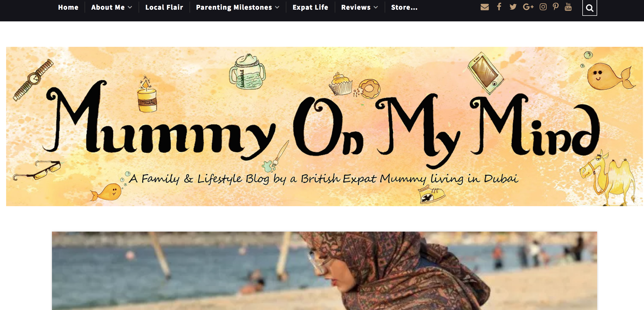Open the Instagram camera icon
Viewport: 644px width, 310px height.
543,7
